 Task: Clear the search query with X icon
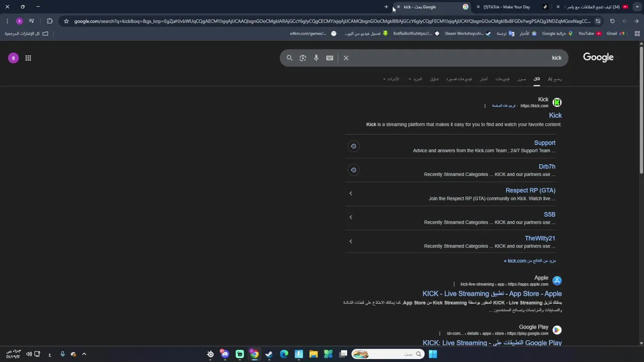coord(346,58)
